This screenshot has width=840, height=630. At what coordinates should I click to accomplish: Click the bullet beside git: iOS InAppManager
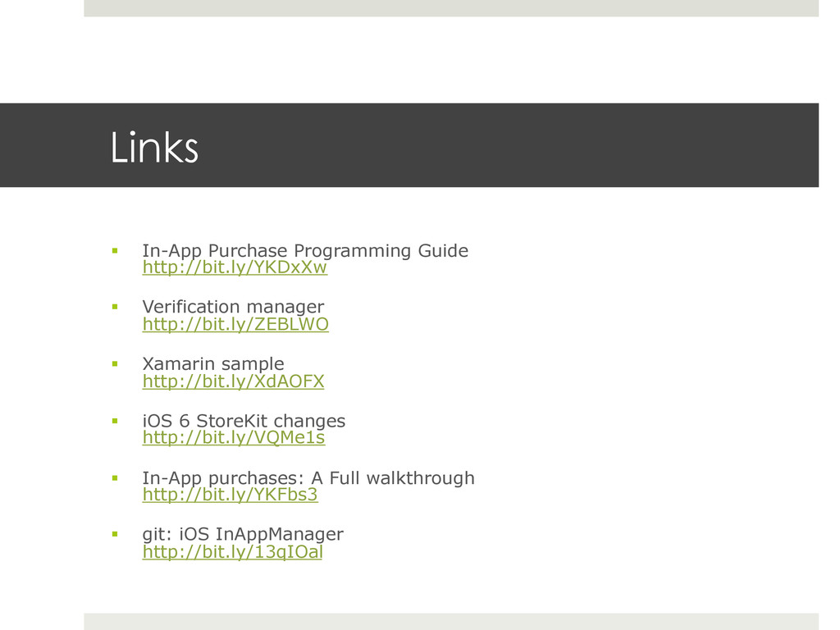tap(115, 534)
